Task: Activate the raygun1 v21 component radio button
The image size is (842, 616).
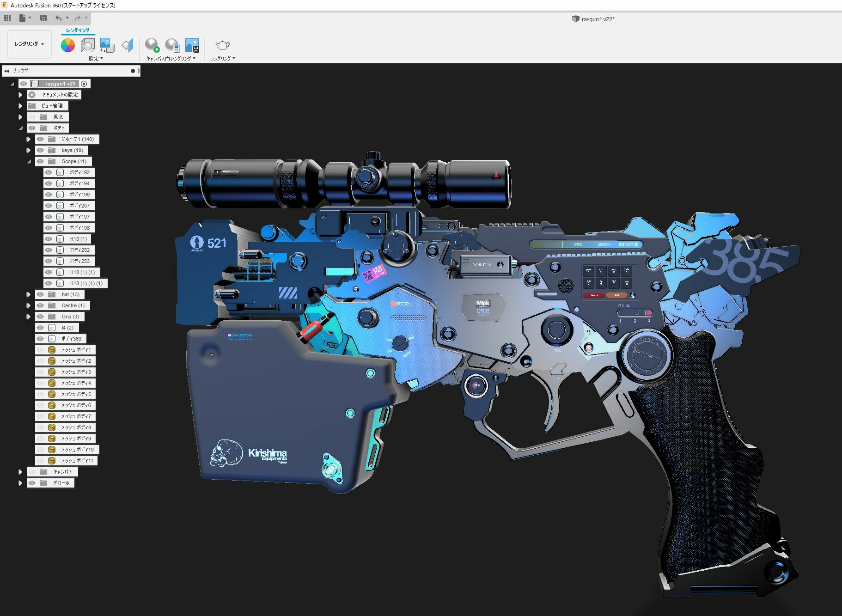Action: pyautogui.click(x=84, y=84)
